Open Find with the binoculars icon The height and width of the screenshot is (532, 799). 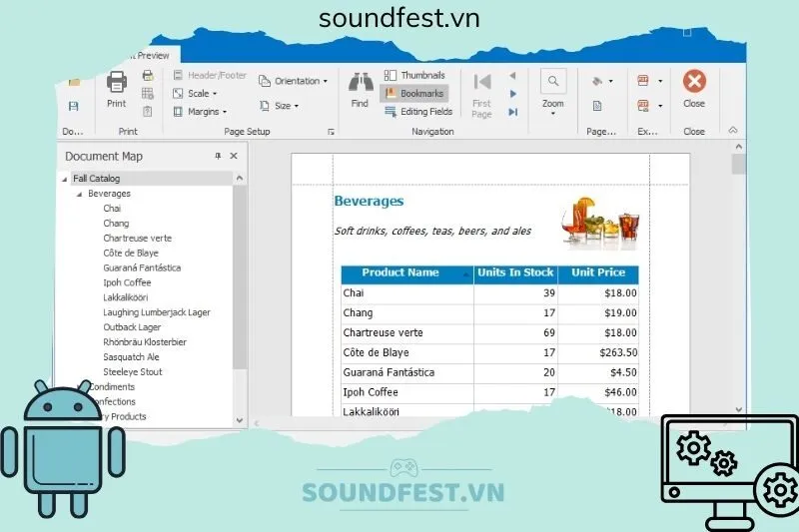(360, 88)
